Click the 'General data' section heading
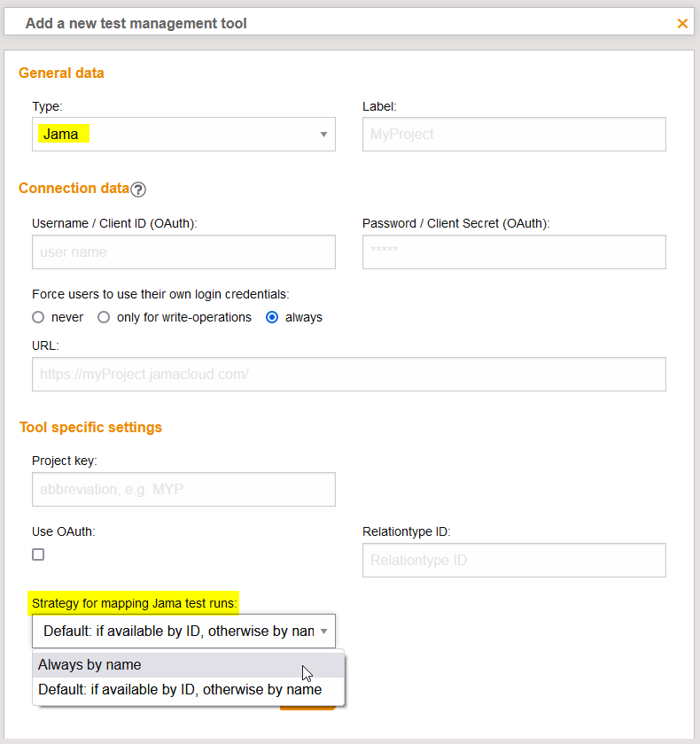The image size is (700, 744). [61, 74]
